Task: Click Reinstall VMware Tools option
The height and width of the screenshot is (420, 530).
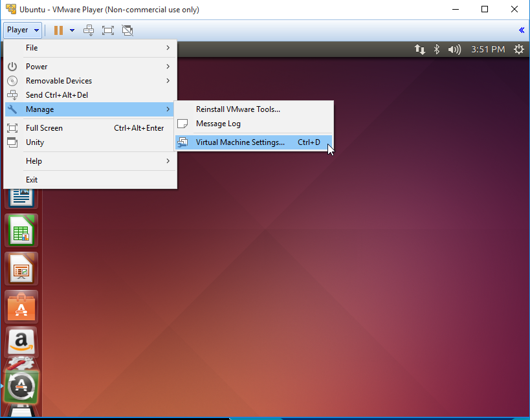Action: [x=238, y=109]
